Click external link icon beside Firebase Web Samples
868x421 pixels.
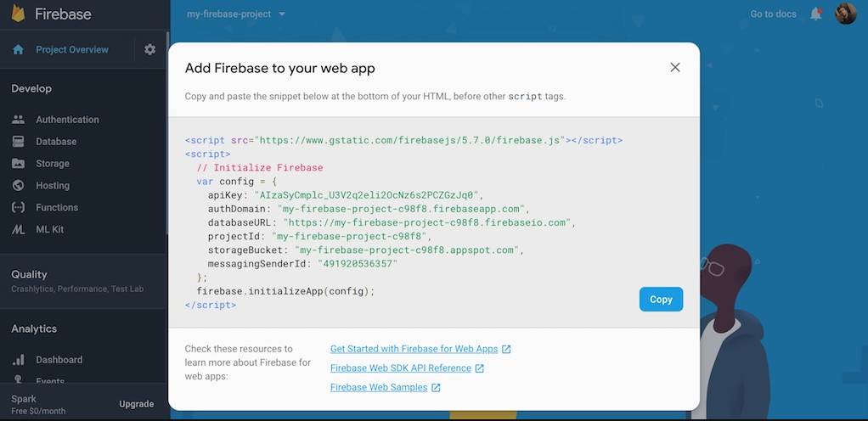[x=436, y=388]
